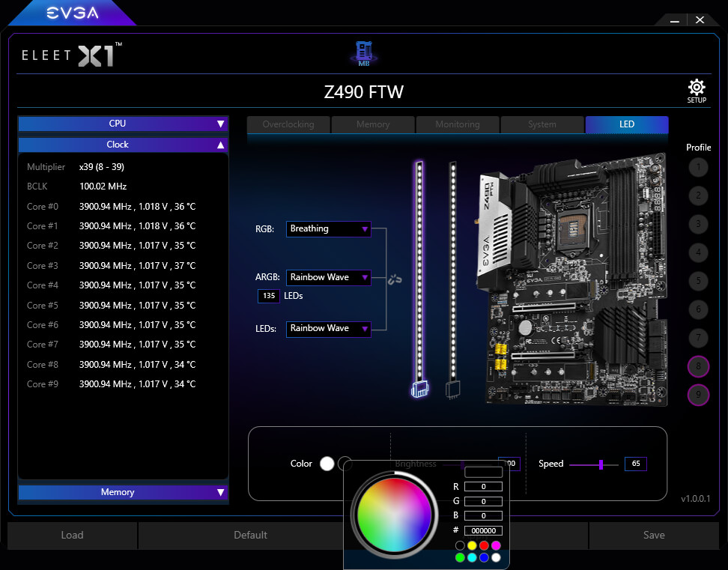
Task: Select profile 5
Action: tap(698, 281)
